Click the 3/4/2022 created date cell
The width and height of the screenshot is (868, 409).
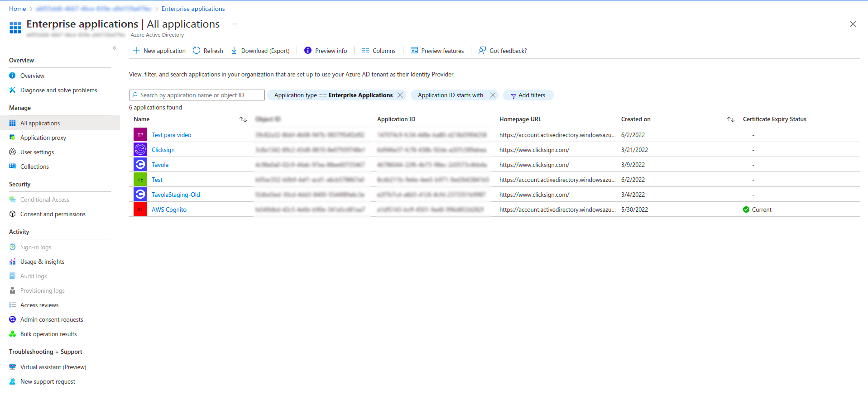click(633, 195)
